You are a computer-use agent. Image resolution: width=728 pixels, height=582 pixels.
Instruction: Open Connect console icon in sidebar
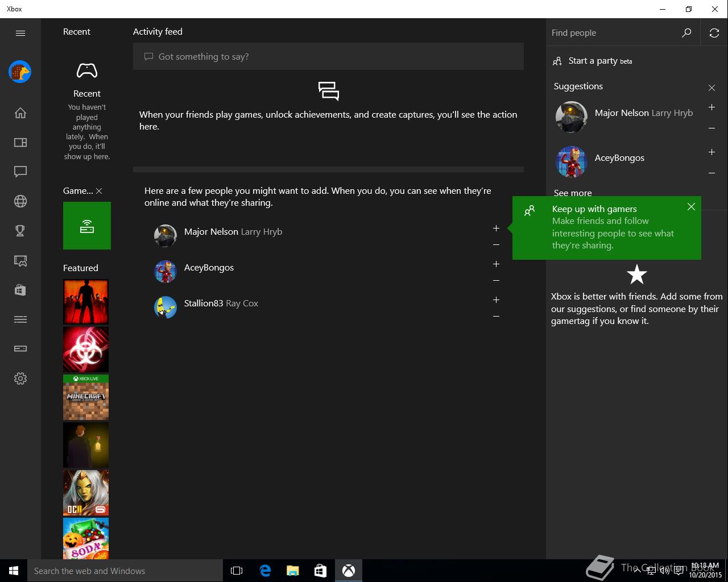20,348
